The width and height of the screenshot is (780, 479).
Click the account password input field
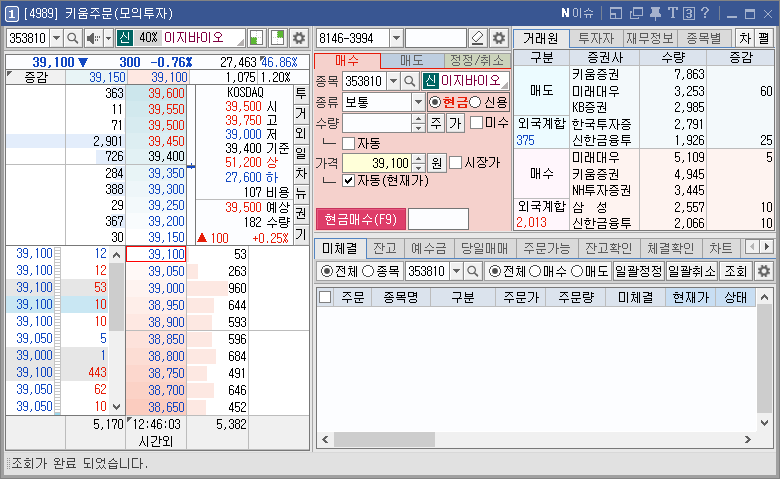point(436,38)
